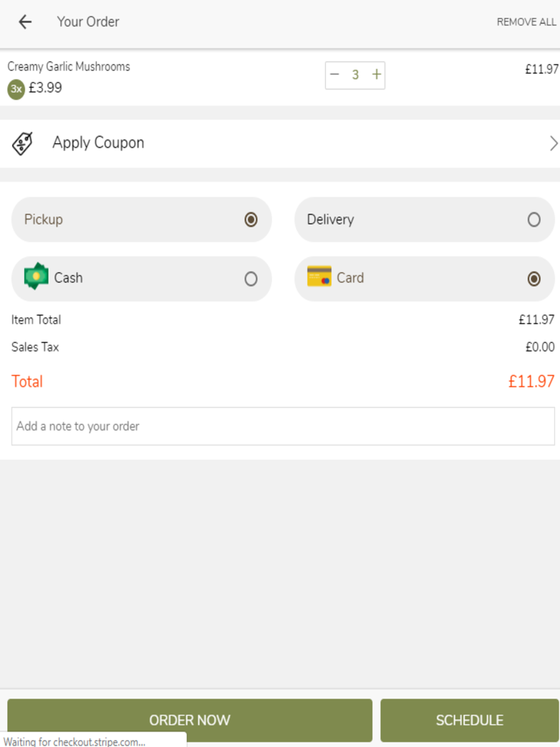
Task: Choose Card payment radio button
Action: click(534, 279)
